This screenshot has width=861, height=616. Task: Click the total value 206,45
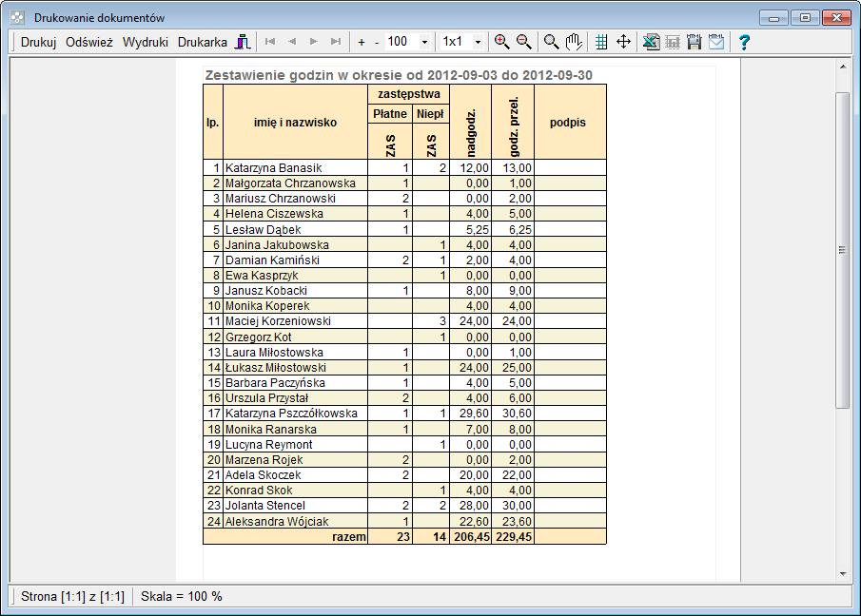pyautogui.click(x=472, y=537)
